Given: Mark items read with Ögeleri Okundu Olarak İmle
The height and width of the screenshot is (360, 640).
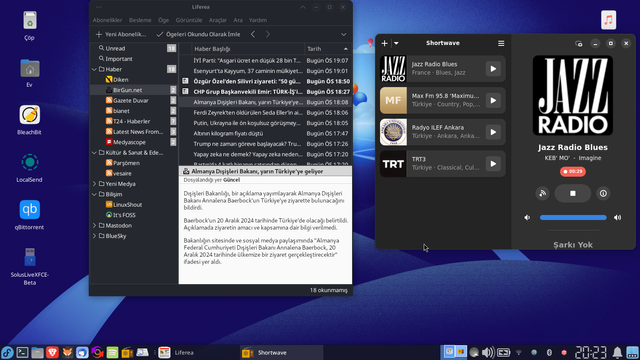Looking at the screenshot, I should coord(198,34).
